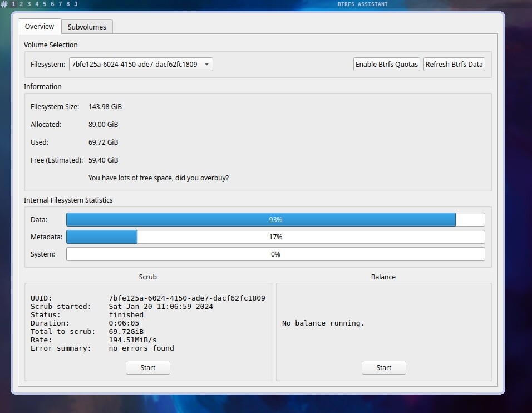The height and width of the screenshot is (413, 532).
Task: Click the Free (Estimated) value 59.40 GiB
Action: pos(103,160)
